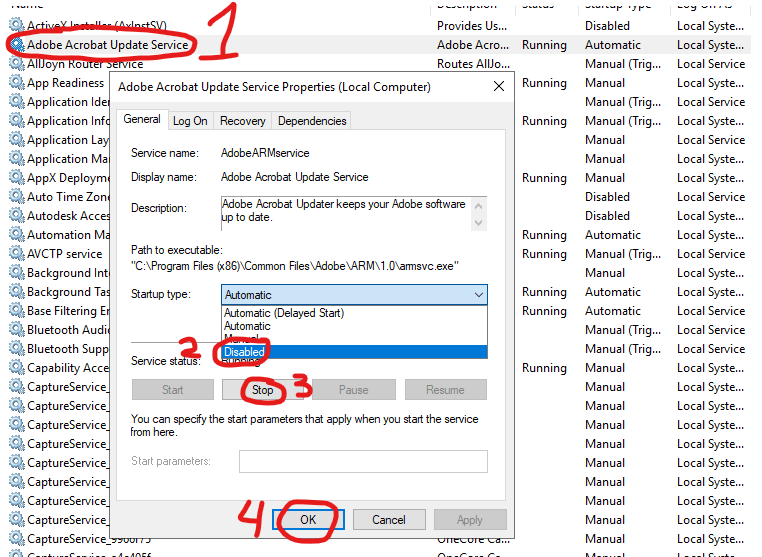Image resolution: width=762 pixels, height=557 pixels.
Task: Click the gear icon beside App Readiness
Action: (17, 83)
